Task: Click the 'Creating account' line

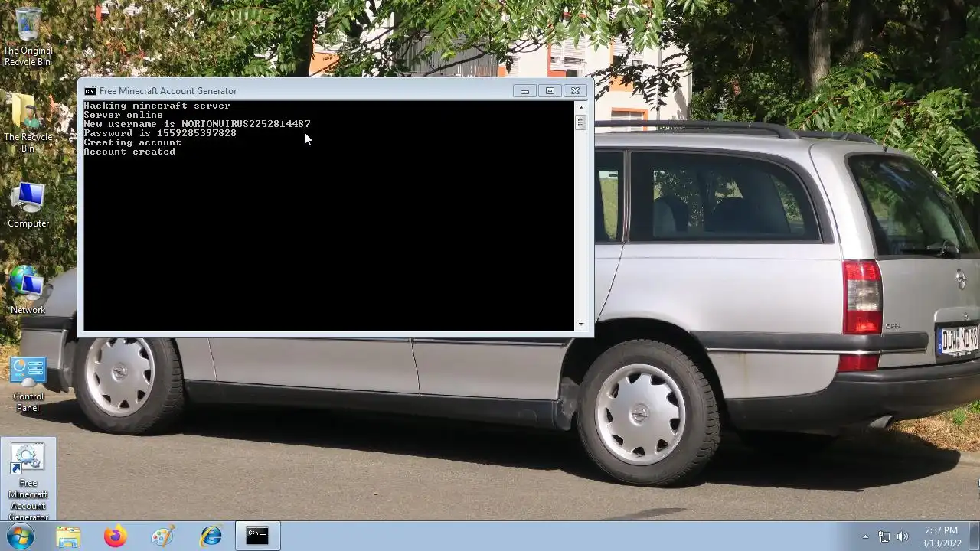Action: click(132, 142)
